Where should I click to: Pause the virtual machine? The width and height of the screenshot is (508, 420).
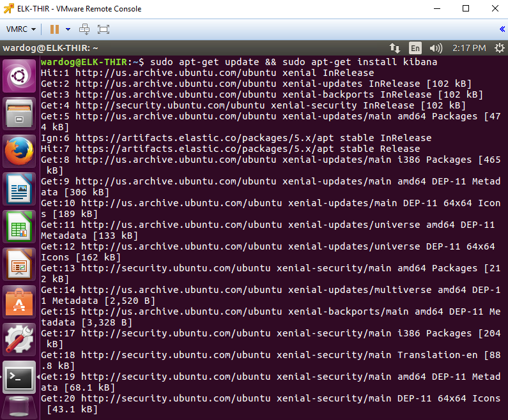click(x=54, y=29)
